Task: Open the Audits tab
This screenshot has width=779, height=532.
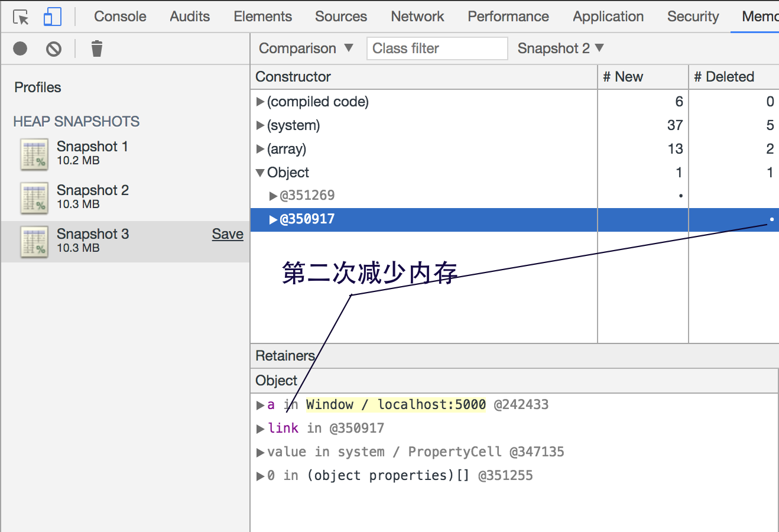Action: [x=190, y=17]
